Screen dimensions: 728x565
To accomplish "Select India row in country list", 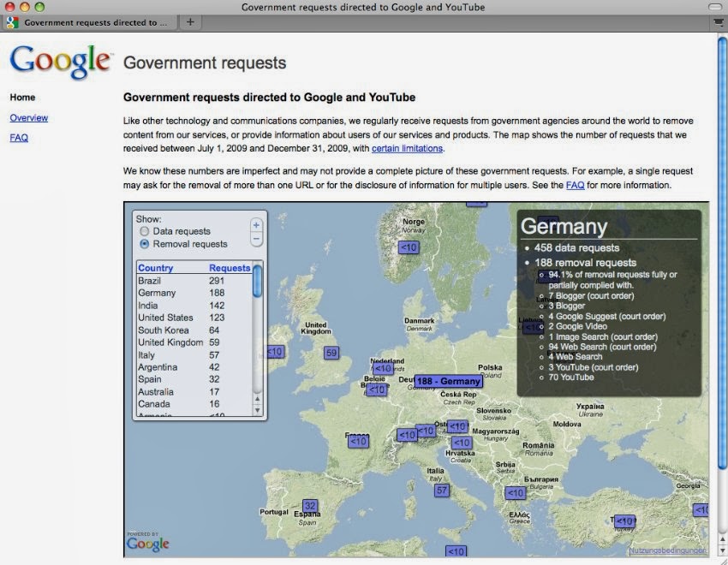I will [194, 306].
